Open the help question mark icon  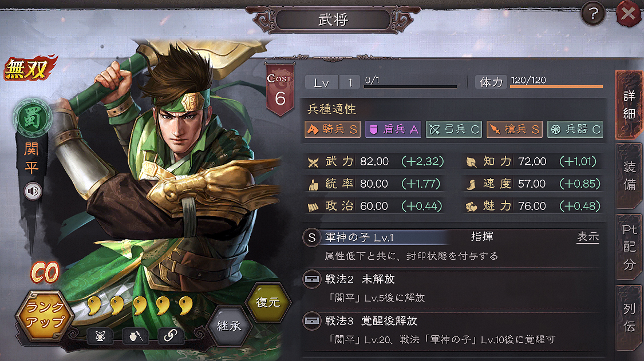(x=593, y=14)
